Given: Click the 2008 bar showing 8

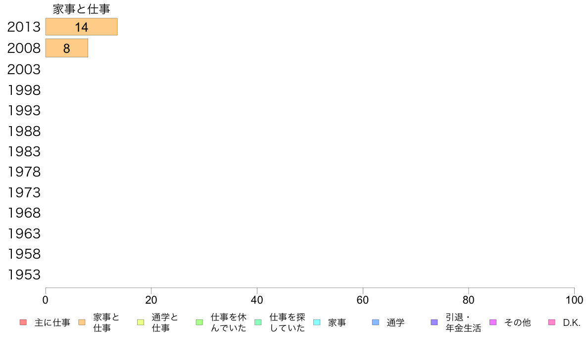Looking at the screenshot, I should [x=67, y=48].
